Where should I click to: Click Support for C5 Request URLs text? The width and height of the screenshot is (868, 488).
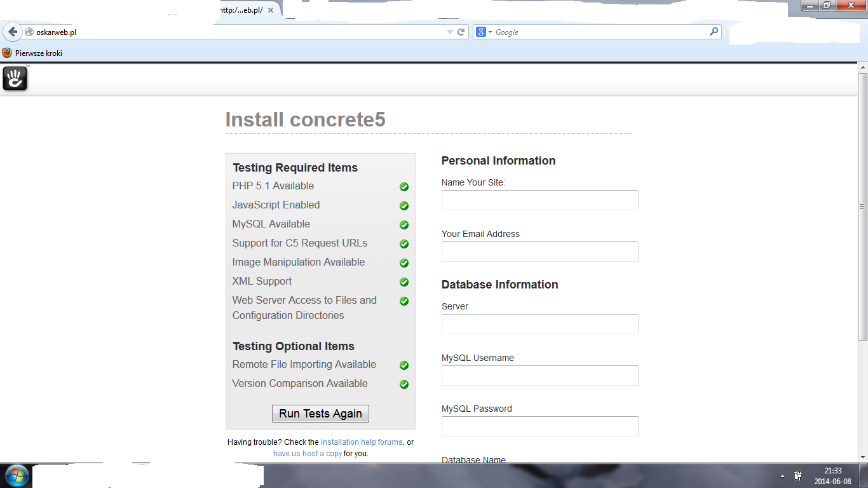click(x=300, y=243)
